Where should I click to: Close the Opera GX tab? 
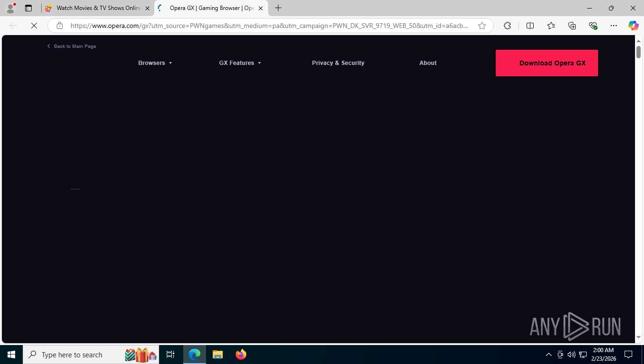click(260, 8)
